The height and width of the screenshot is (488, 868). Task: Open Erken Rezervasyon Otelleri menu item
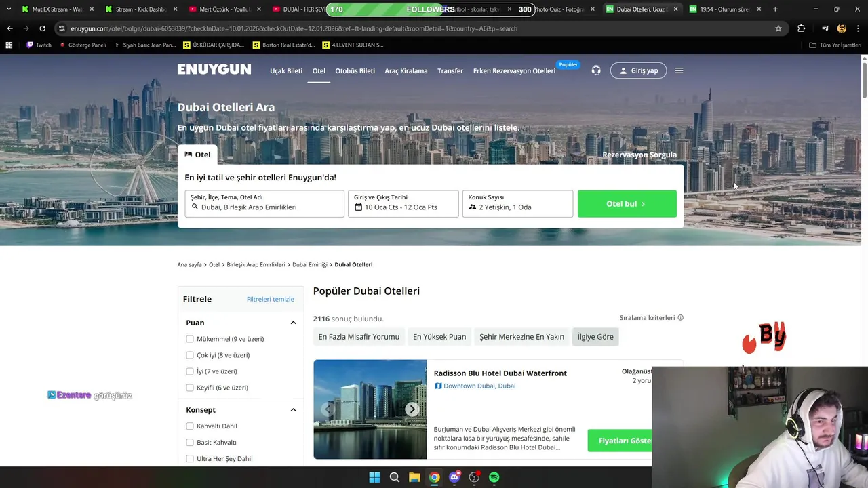coord(514,70)
